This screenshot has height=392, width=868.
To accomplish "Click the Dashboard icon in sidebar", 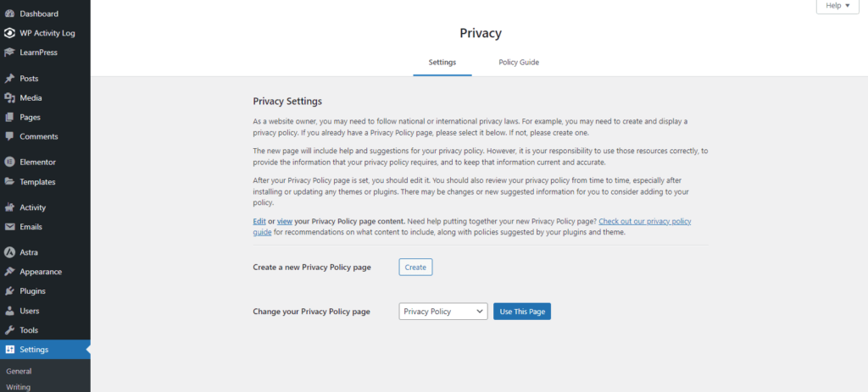I will tap(9, 14).
